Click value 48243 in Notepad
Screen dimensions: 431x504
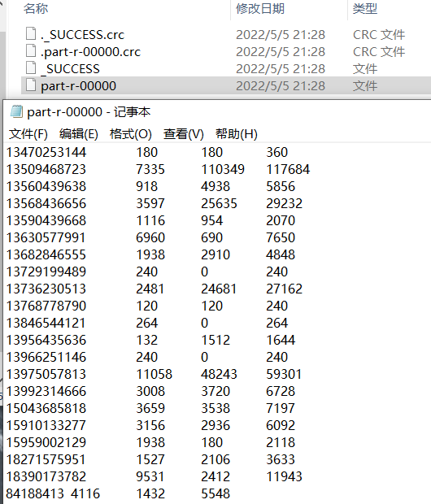click(219, 374)
